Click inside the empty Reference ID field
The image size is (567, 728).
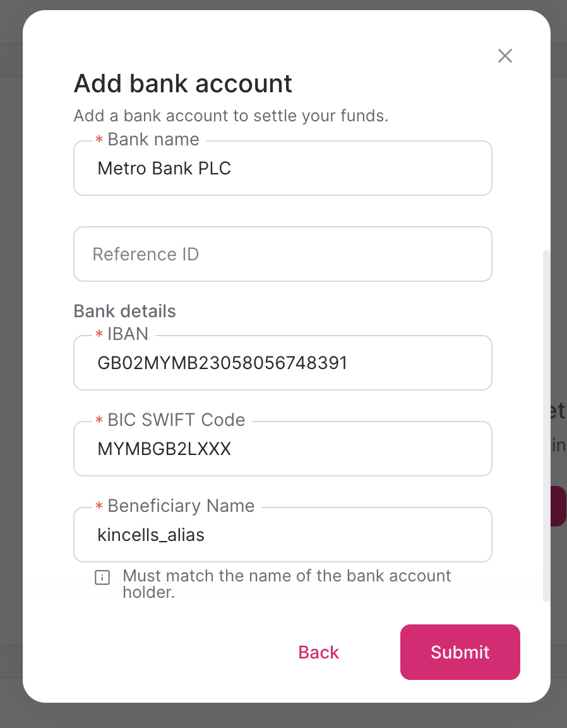coord(282,254)
